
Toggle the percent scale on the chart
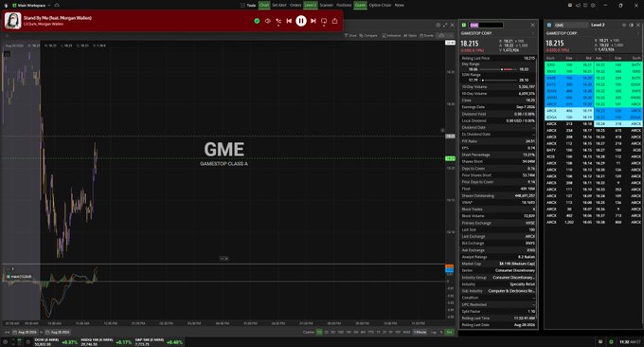tap(441, 332)
